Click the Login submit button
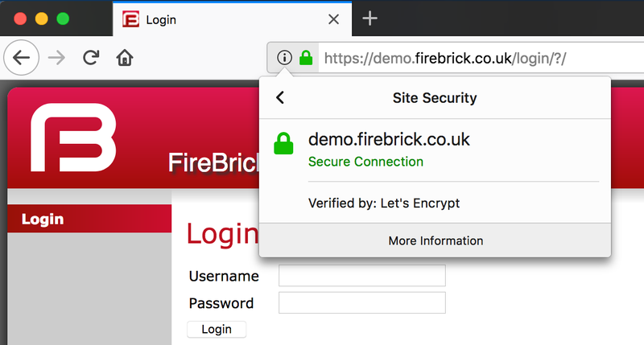The height and width of the screenshot is (345, 644). pyautogui.click(x=217, y=330)
